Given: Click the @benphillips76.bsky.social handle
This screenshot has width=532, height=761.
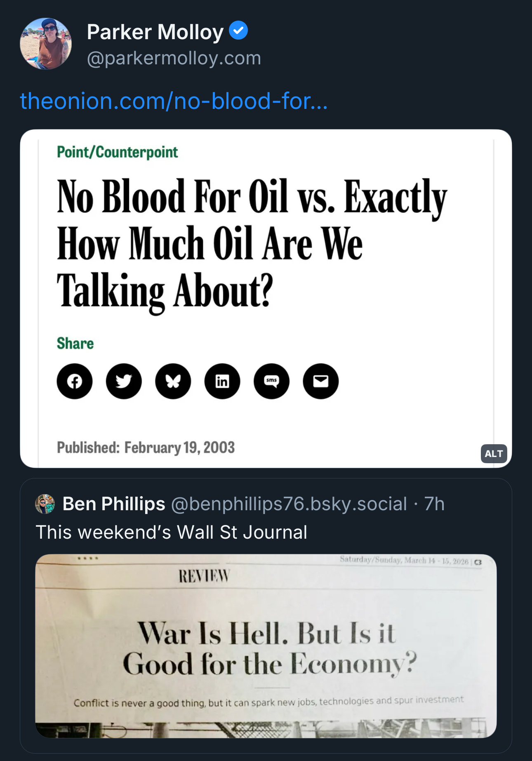Looking at the screenshot, I should click(289, 504).
